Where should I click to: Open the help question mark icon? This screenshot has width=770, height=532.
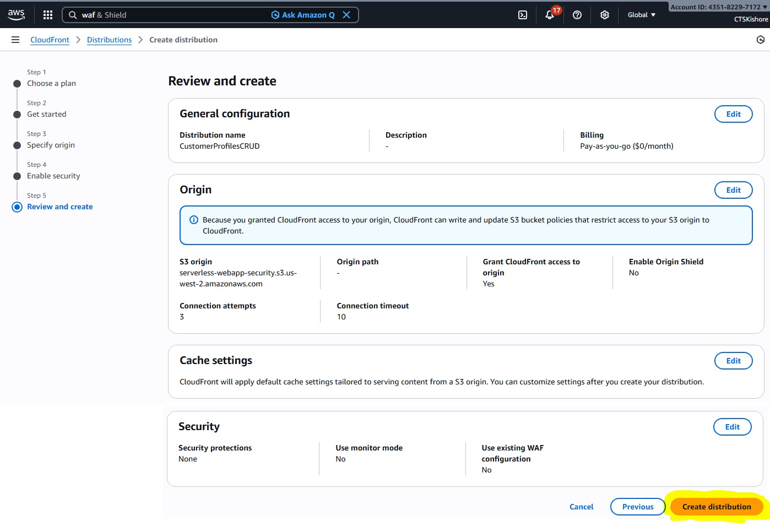point(577,15)
